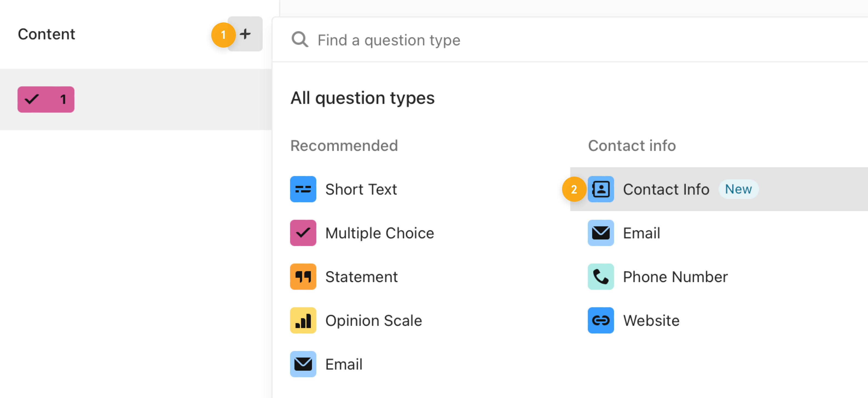
Task: Click the New badge beside Contact Info
Action: pyautogui.click(x=738, y=189)
